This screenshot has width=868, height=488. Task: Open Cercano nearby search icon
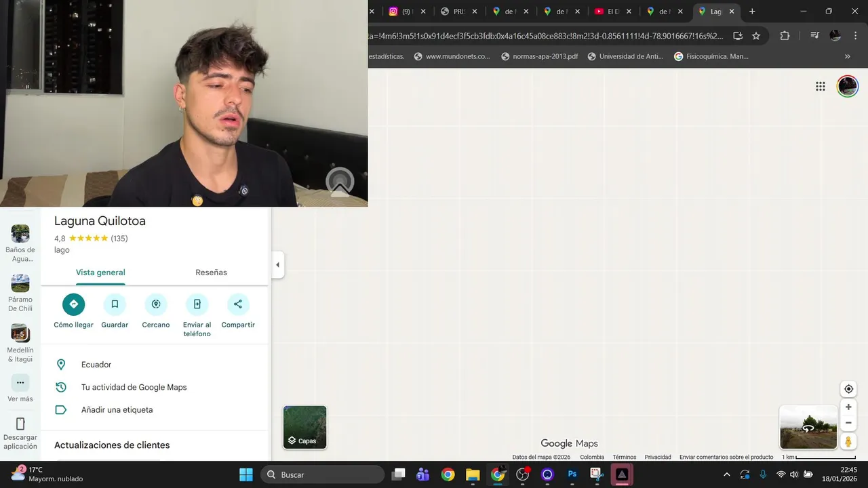click(x=156, y=304)
